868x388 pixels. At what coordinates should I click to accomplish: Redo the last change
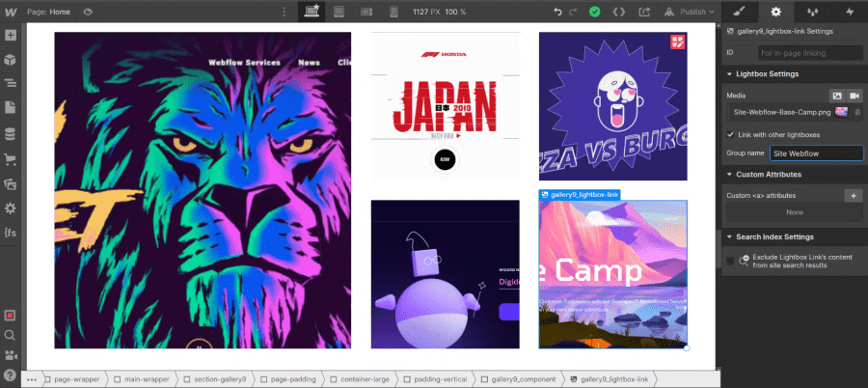click(573, 11)
